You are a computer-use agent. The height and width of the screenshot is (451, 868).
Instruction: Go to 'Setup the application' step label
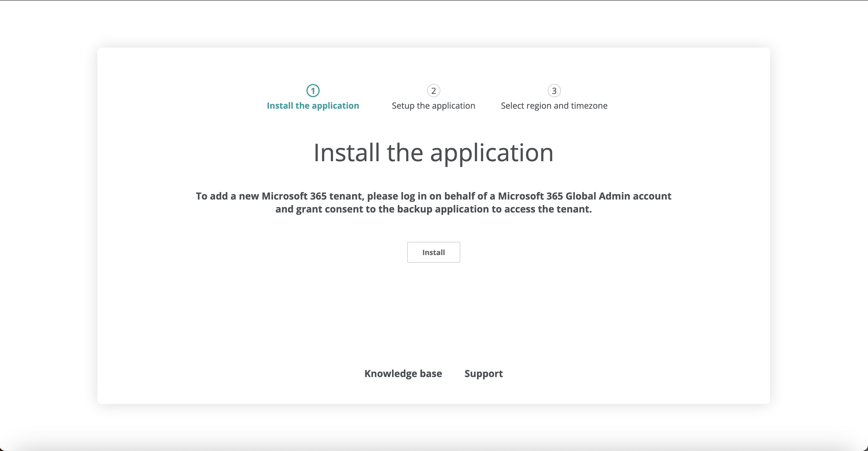433,106
